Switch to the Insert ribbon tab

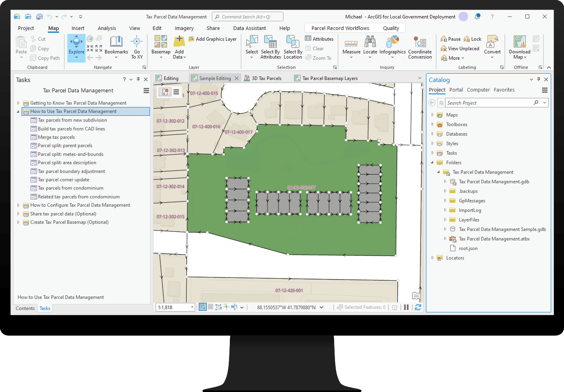pos(78,28)
